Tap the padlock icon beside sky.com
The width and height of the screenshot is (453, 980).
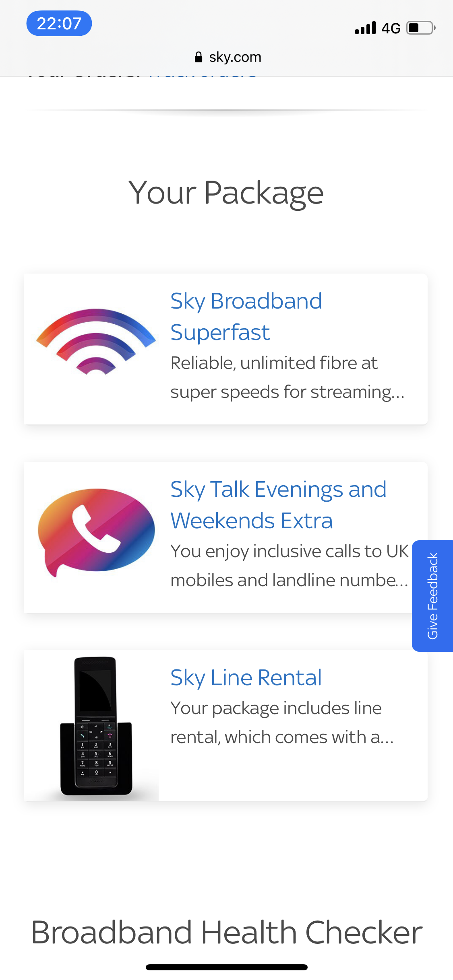coord(198,57)
